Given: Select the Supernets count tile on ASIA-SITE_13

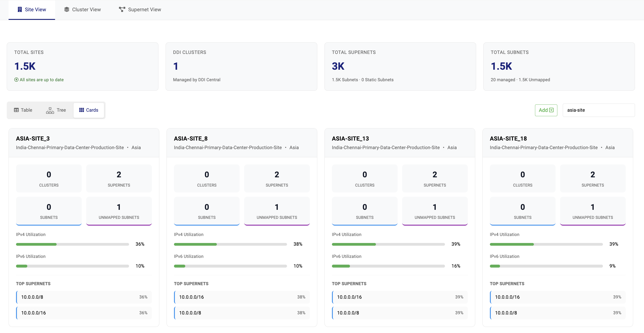Looking at the screenshot, I should tap(435, 178).
